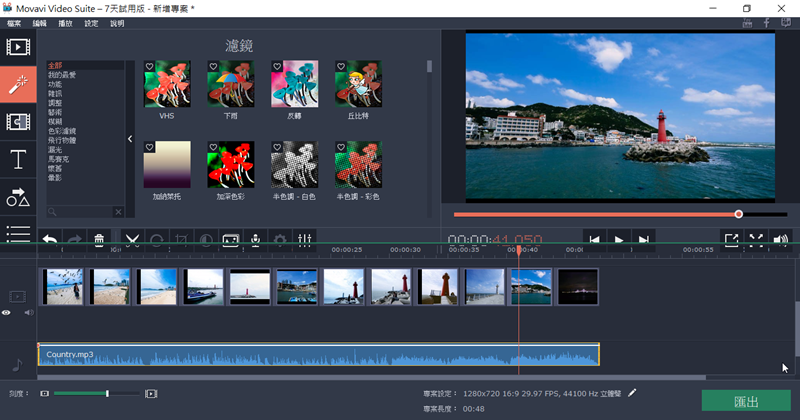
Task: Favorite the VHS filter with its heart
Action: tap(150, 66)
